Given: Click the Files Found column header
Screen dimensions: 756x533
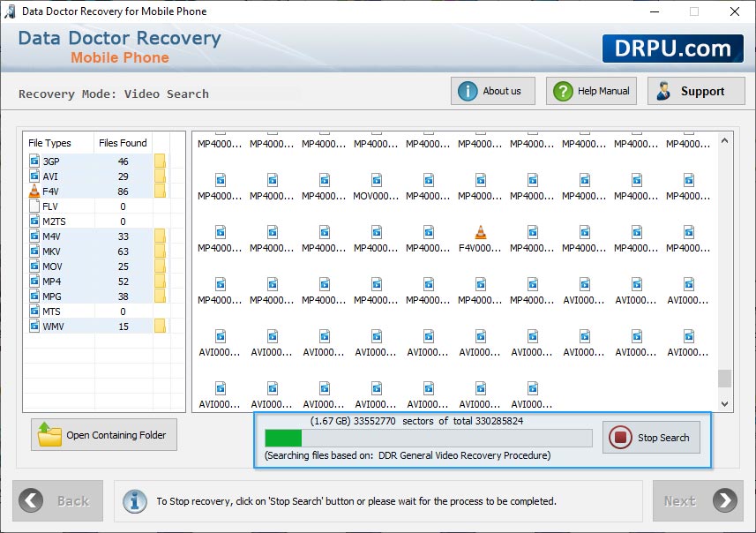Looking at the screenshot, I should coord(123,143).
